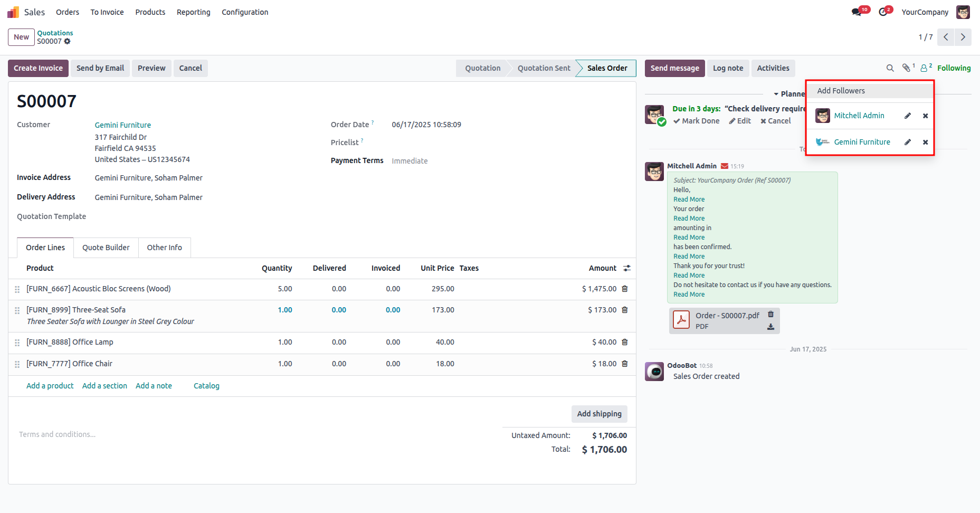Edit Mitchell Admin's subscription pencil icon

[908, 116]
